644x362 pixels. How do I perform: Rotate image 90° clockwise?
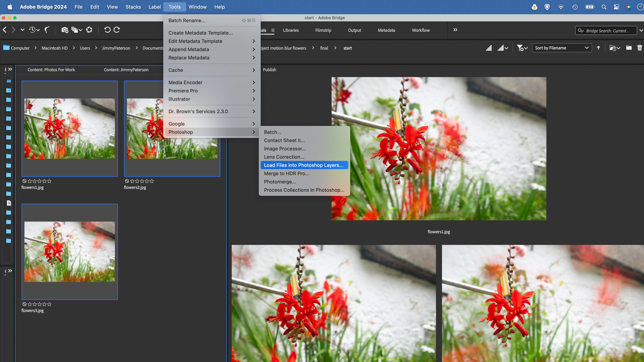click(117, 30)
